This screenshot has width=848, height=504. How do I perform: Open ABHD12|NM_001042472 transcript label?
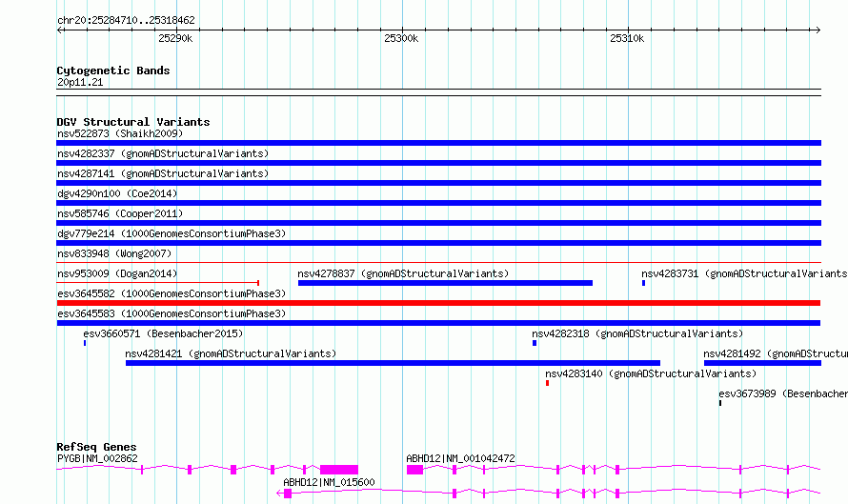[460, 458]
